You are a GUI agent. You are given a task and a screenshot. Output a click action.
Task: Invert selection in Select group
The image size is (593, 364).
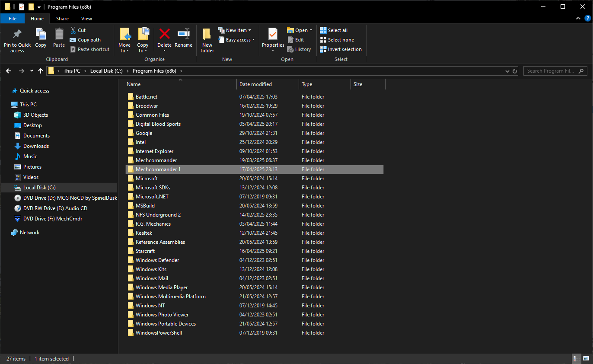tap(341, 49)
